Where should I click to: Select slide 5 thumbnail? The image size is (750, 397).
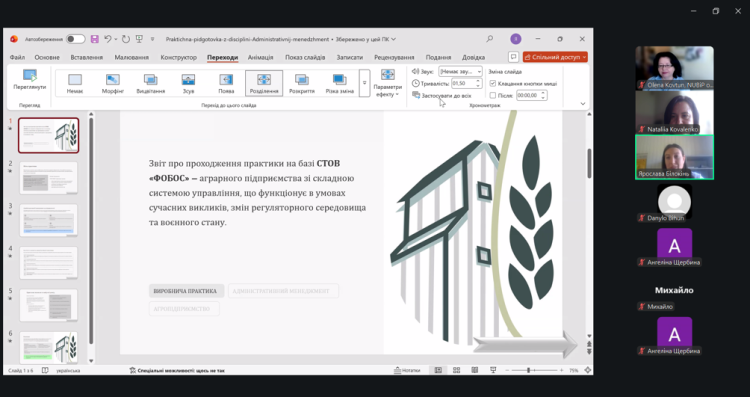pos(48,305)
